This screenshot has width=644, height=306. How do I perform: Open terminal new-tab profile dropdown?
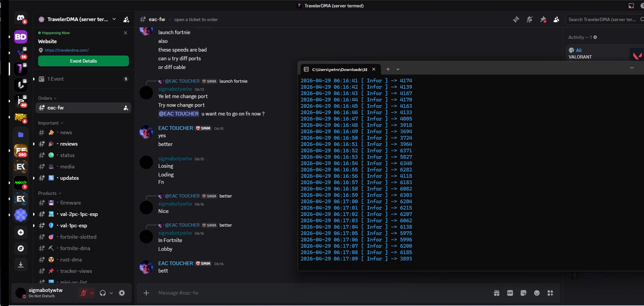point(398,69)
